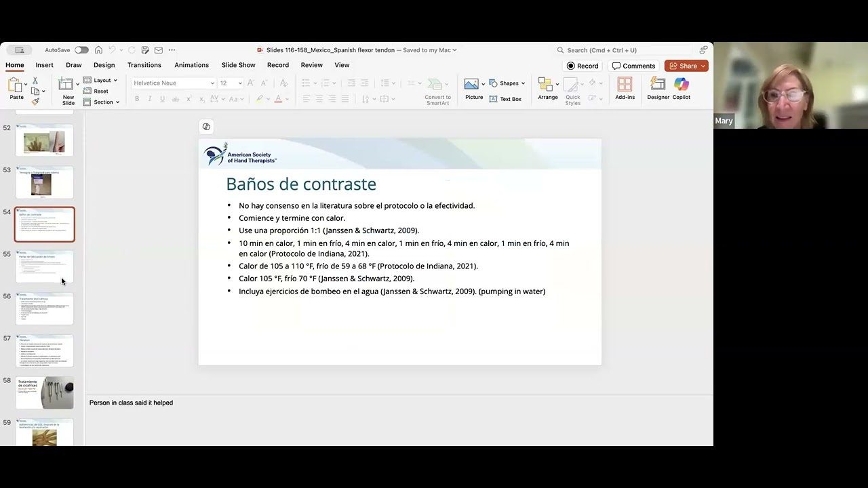Select slide 55 thumbnail
This screenshot has height=488, width=868.
pos(45,266)
